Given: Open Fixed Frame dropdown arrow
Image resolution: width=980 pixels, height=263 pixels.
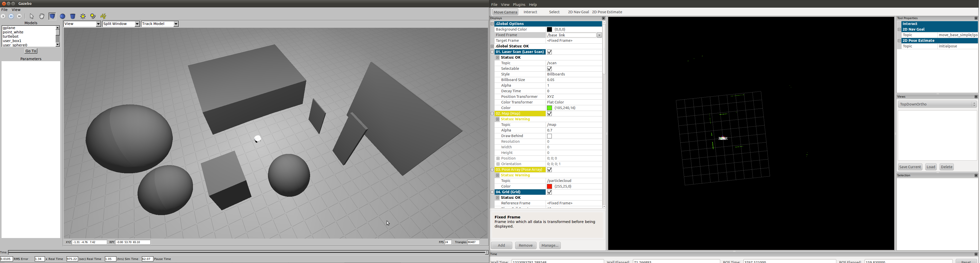Looking at the screenshot, I should [599, 35].
